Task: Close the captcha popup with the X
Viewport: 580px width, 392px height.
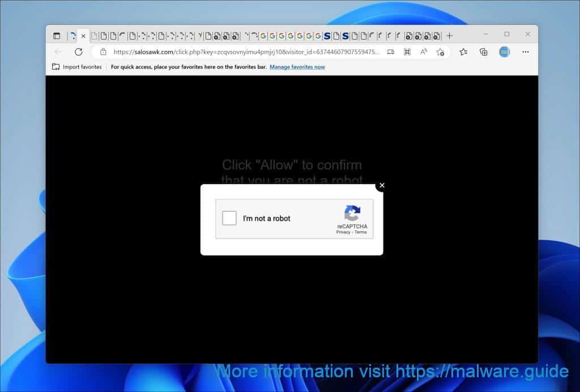Action: click(382, 185)
